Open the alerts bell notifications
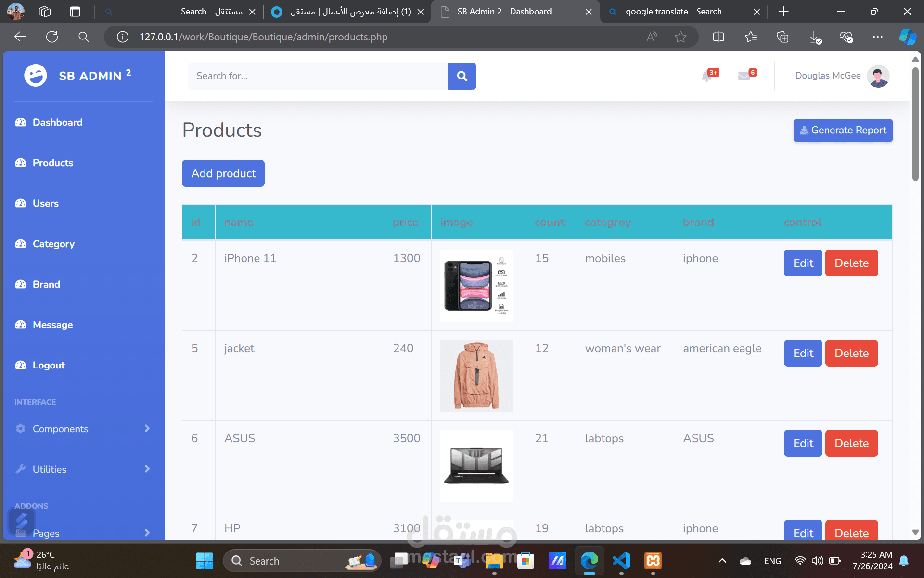This screenshot has height=578, width=924. 707,76
